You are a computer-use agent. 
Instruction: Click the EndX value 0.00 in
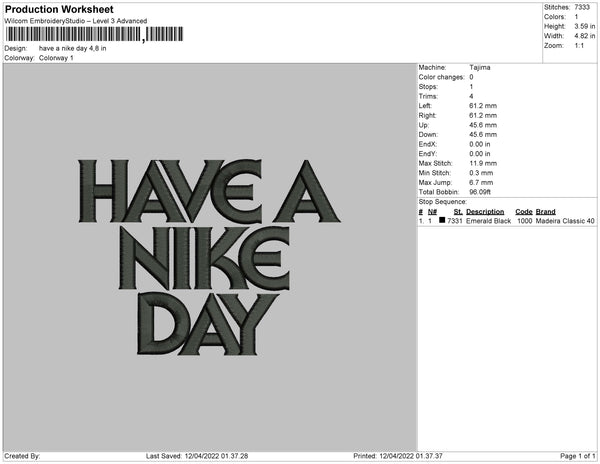point(480,144)
